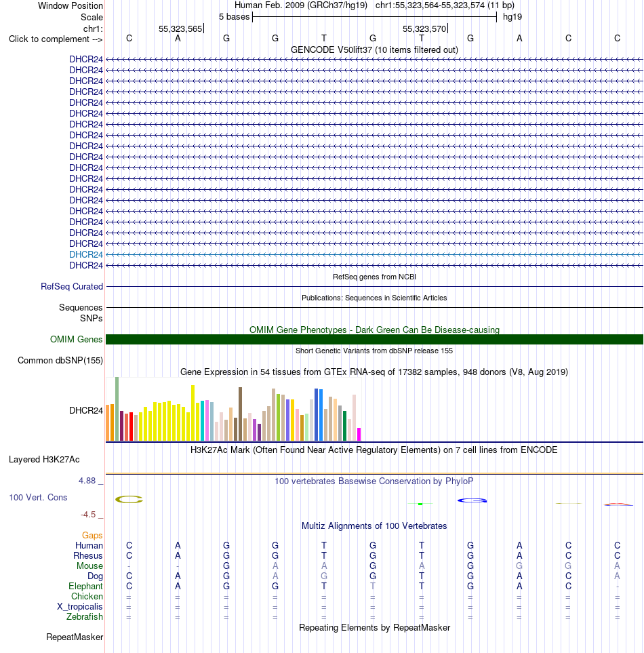The image size is (644, 653).
Task: Click 'Repeating Elements by RepeatMasker' title
Action: (374, 628)
